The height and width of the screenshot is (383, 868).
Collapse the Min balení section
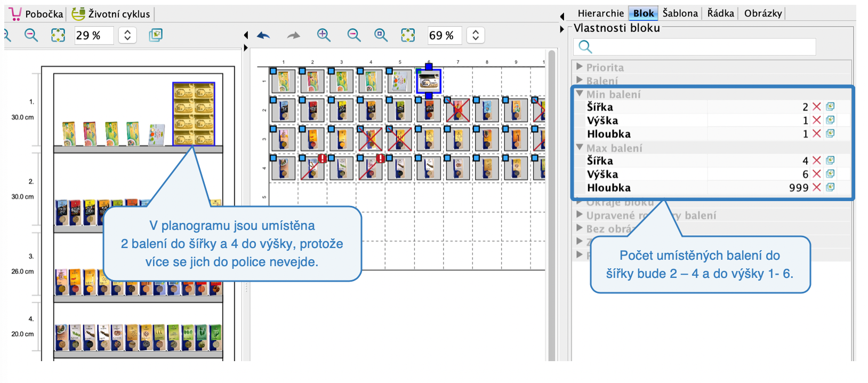pos(580,93)
